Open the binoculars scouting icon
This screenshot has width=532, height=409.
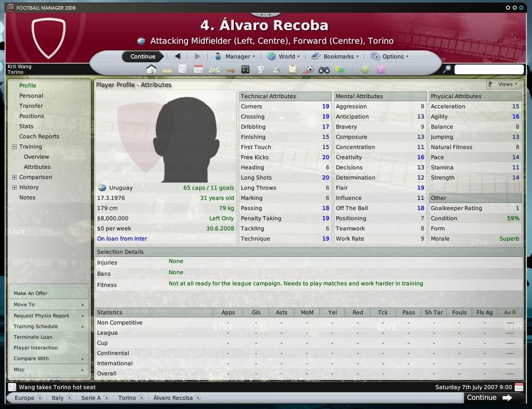[x=324, y=70]
